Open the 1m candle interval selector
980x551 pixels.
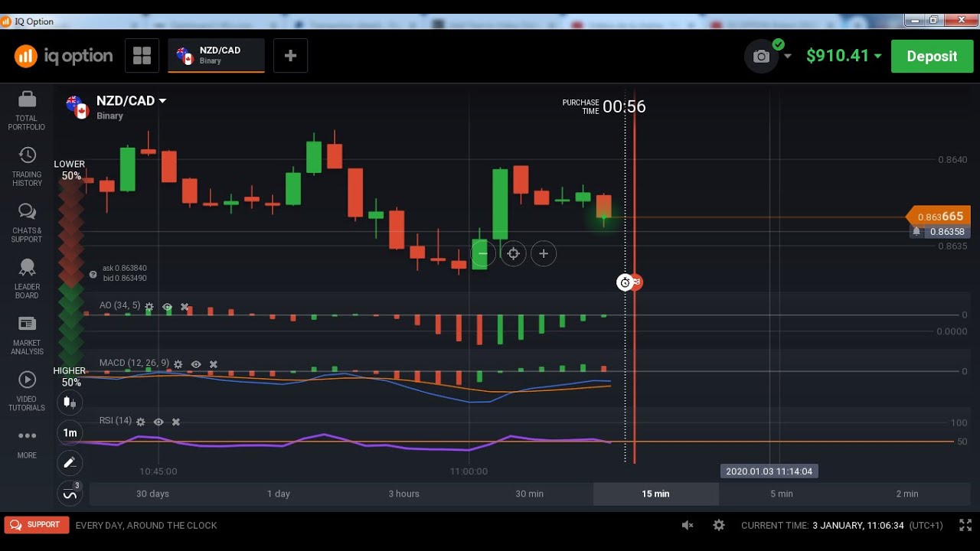tap(70, 433)
